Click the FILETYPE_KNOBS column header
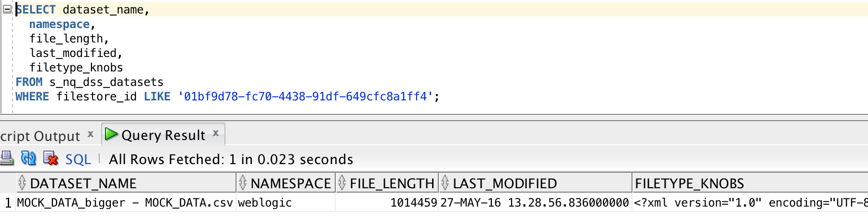 tap(689, 183)
